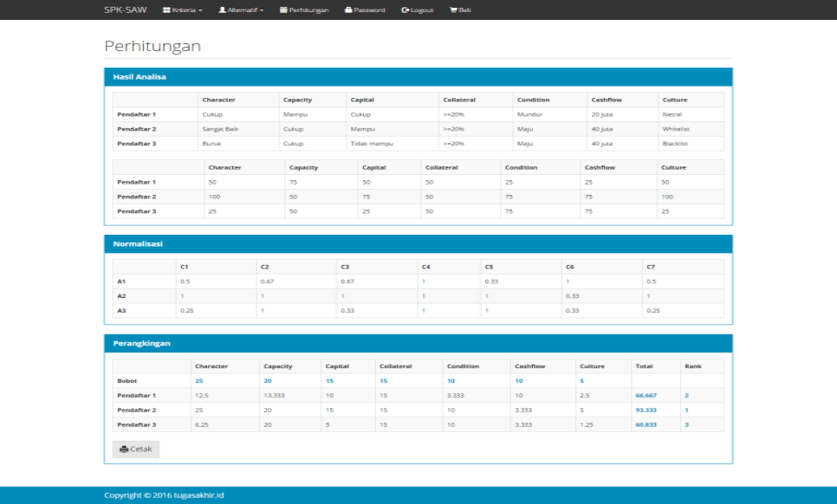Click the Cetak button
The image size is (837, 504).
point(134,449)
